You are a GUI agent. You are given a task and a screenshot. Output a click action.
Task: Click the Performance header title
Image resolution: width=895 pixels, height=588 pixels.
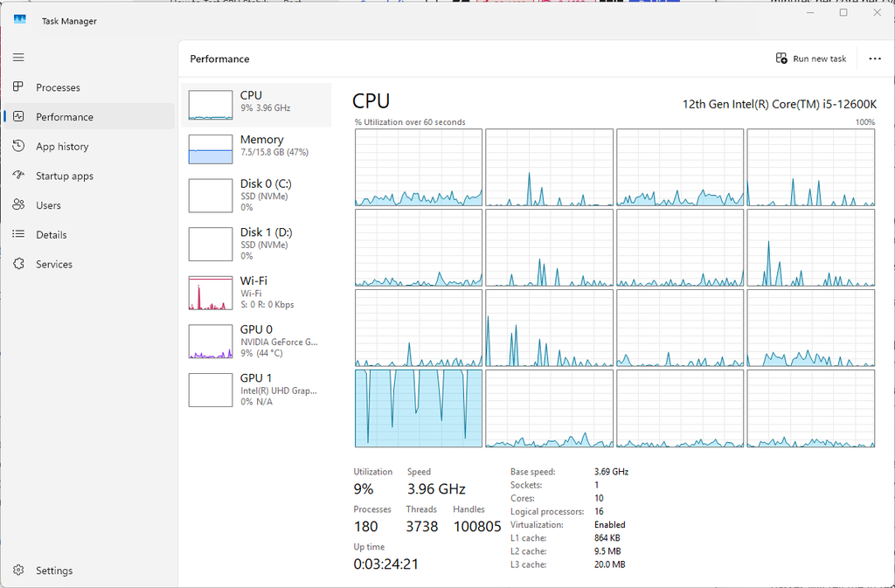(219, 59)
